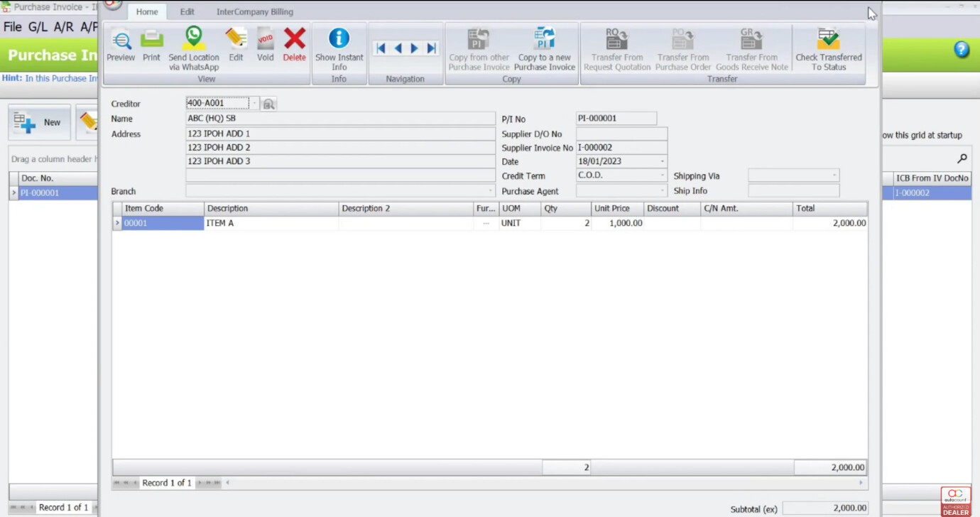Select the Preview icon in the toolbar

[x=121, y=45]
